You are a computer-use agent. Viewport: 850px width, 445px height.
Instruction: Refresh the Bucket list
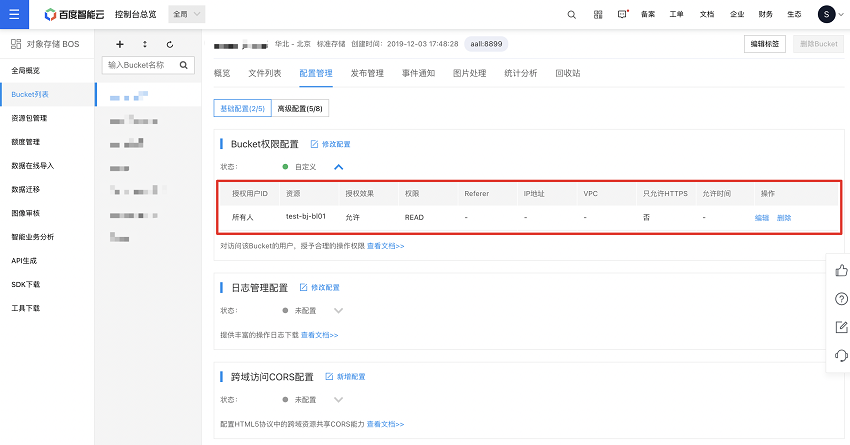pyautogui.click(x=170, y=44)
